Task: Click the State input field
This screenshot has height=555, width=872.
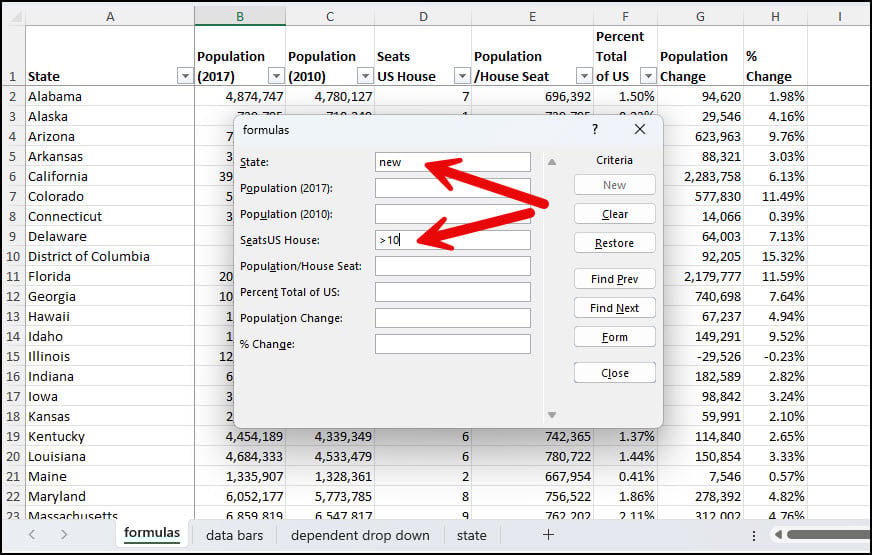Action: tap(453, 162)
